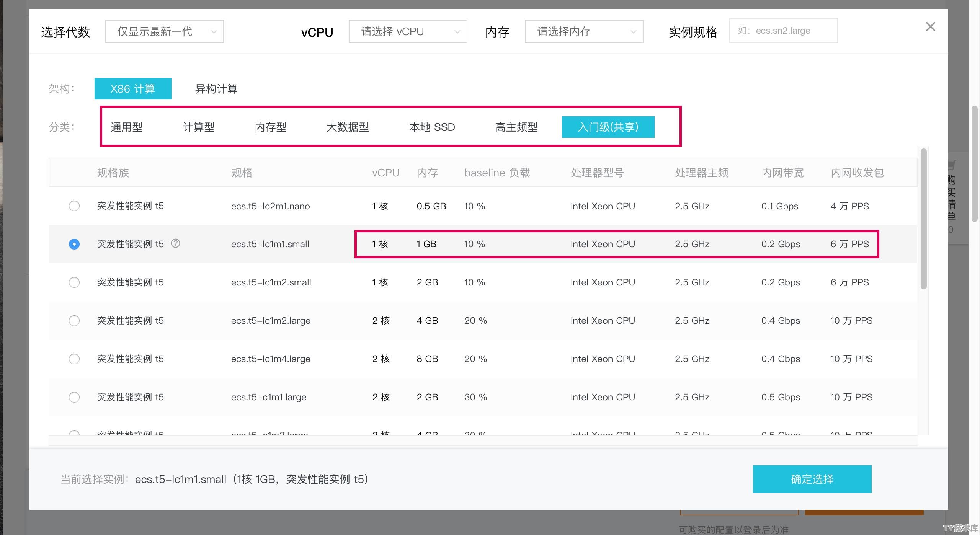The width and height of the screenshot is (980, 535).
Task: Click the vCPU column header in table
Action: tap(385, 173)
